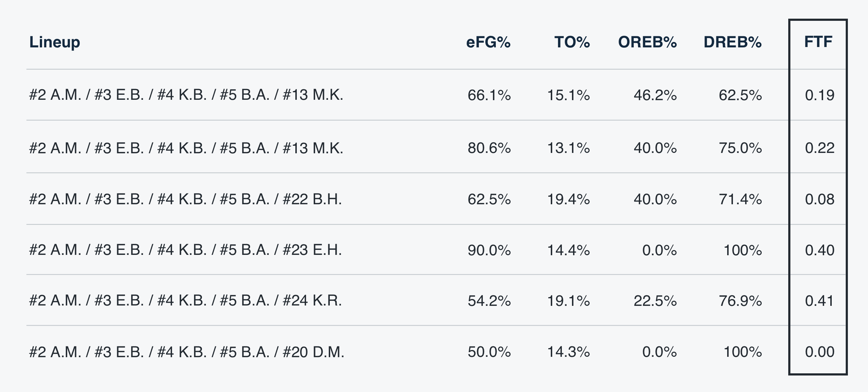Click the 71.4% DREB value

tap(740, 199)
